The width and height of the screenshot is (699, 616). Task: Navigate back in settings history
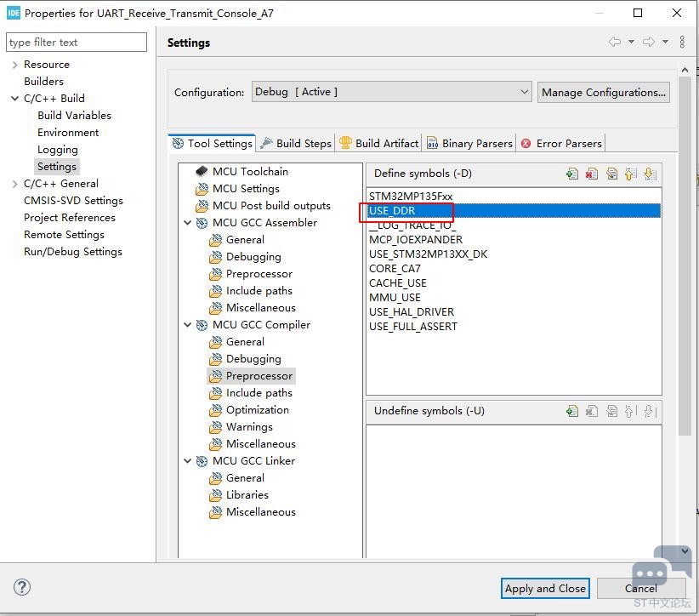click(x=615, y=42)
